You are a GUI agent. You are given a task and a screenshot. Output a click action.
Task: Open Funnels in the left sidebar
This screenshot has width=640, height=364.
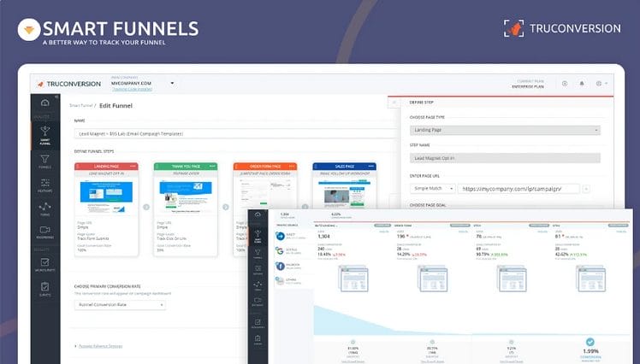44,160
